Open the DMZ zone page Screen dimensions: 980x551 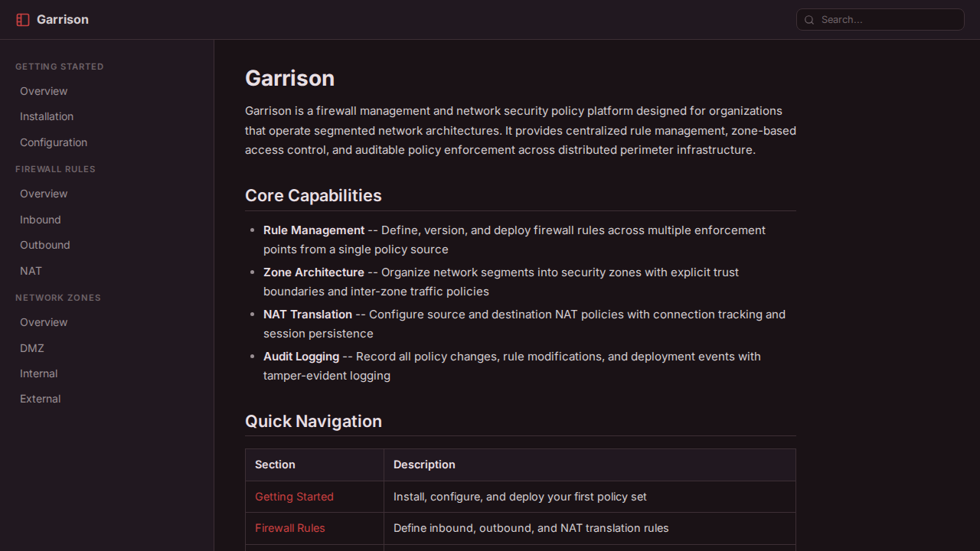pyautogui.click(x=32, y=348)
